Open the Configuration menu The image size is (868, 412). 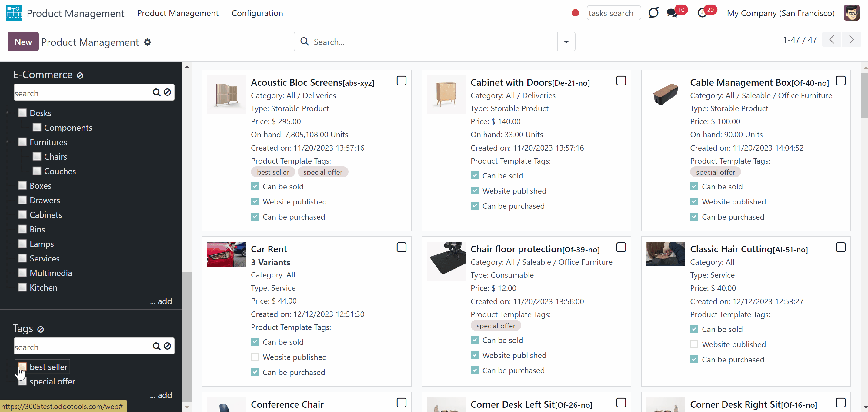(x=257, y=13)
